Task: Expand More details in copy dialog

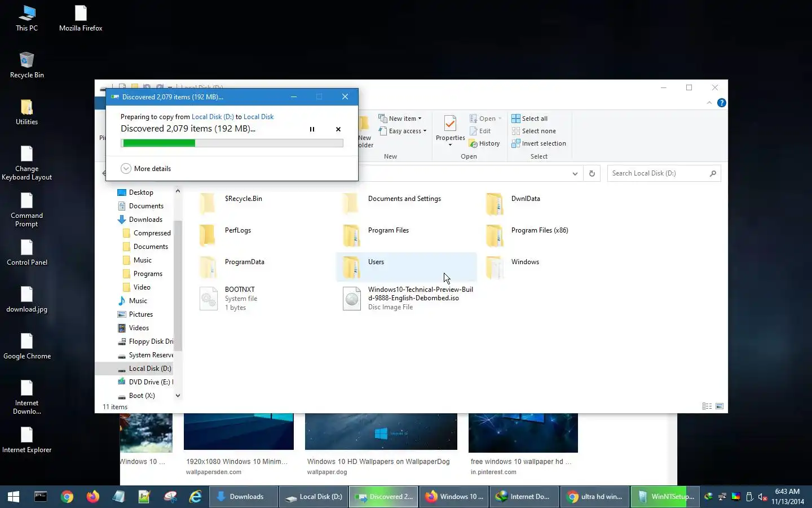Action: coord(145,169)
